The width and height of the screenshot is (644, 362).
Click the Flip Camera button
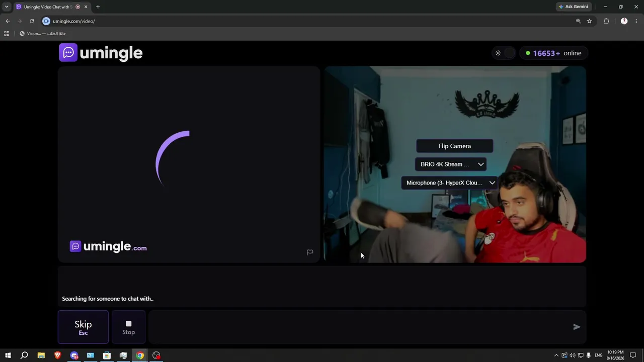tap(454, 146)
